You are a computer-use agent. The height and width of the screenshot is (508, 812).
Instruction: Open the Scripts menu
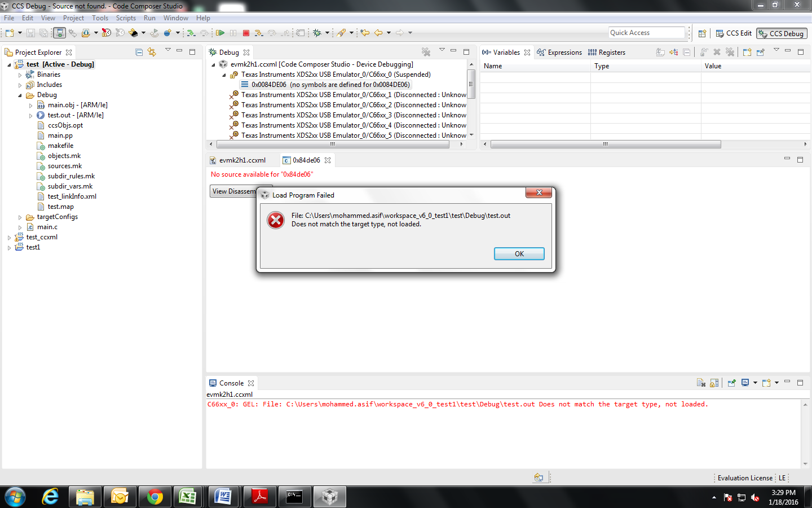coord(126,18)
